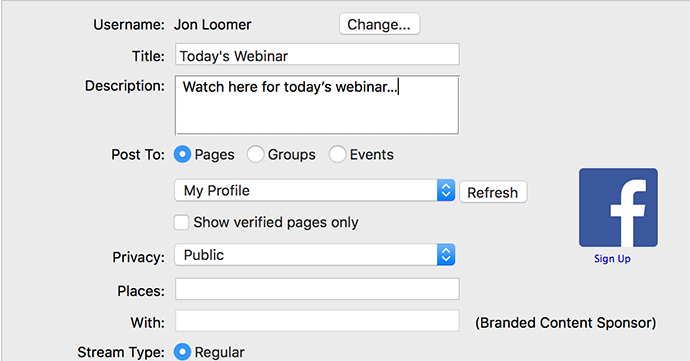This screenshot has width=690, height=361.
Task: Click the Change... username button
Action: tap(379, 24)
